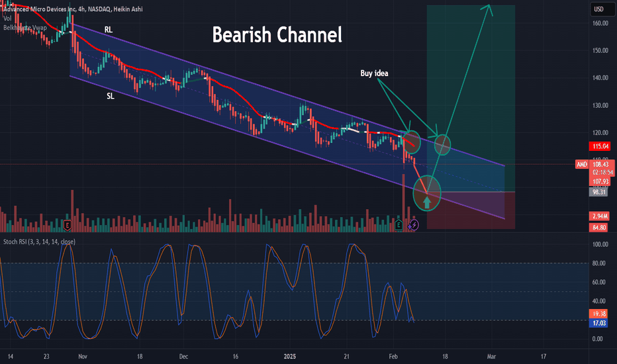
Task: Click the 108.43 current price label
Action: pos(600,164)
